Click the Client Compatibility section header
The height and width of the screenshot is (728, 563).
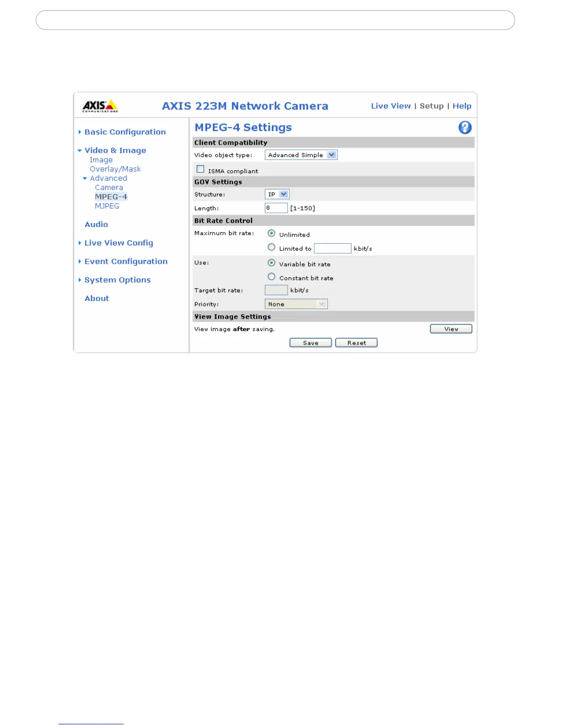(x=333, y=142)
